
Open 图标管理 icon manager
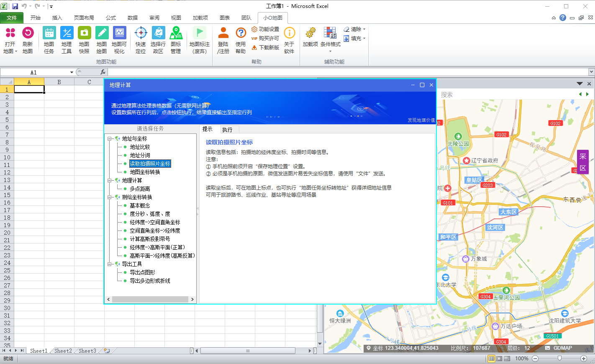tap(176, 40)
